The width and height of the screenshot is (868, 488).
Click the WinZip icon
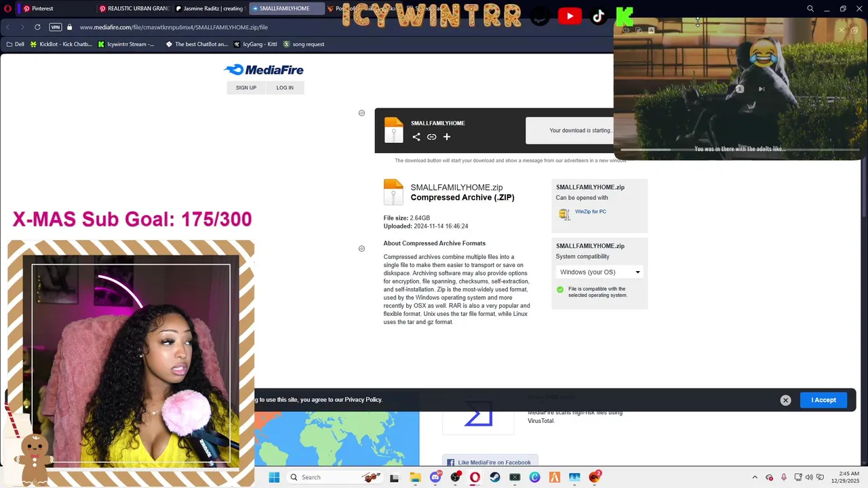click(x=564, y=214)
